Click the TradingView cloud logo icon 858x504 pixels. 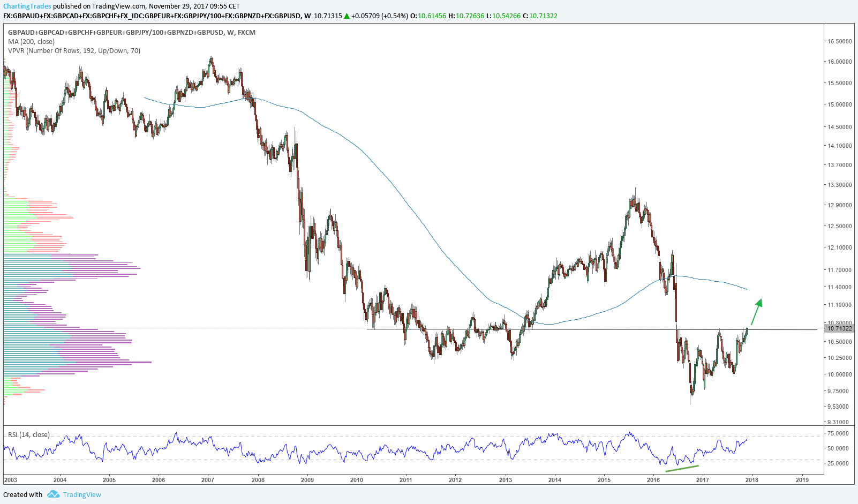pyautogui.click(x=52, y=494)
